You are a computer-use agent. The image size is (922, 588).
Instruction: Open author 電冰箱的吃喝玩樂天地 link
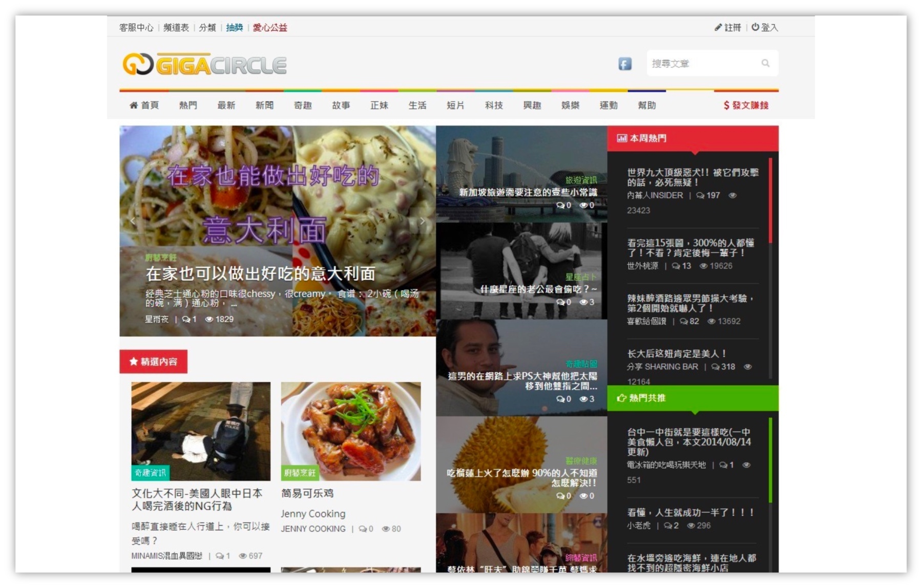[666, 466]
